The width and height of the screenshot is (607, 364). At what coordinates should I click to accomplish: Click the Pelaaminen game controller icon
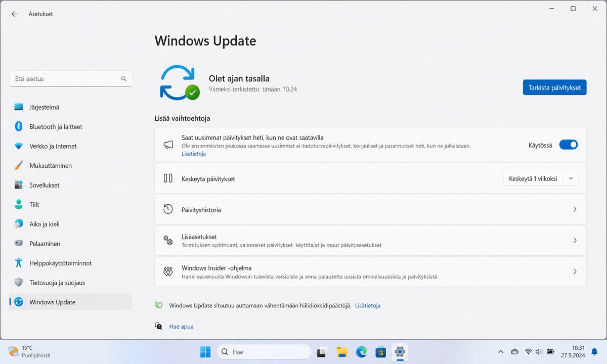click(19, 243)
